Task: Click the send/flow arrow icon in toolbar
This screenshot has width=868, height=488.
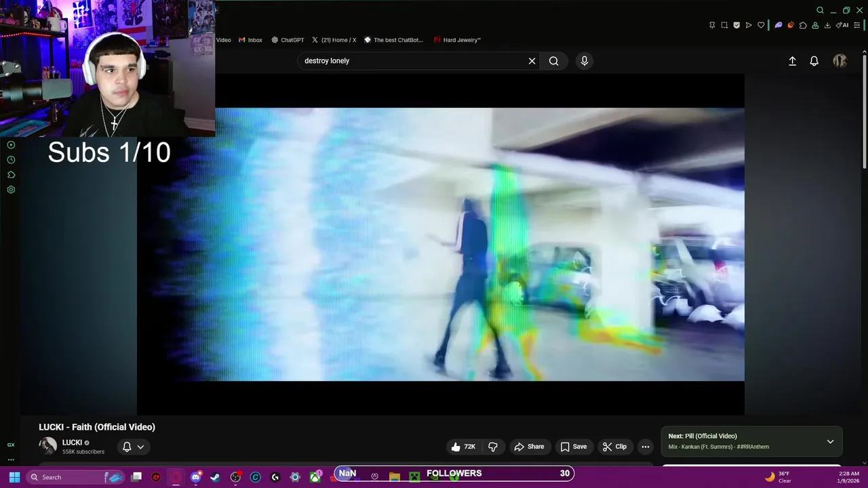Action: tap(749, 25)
